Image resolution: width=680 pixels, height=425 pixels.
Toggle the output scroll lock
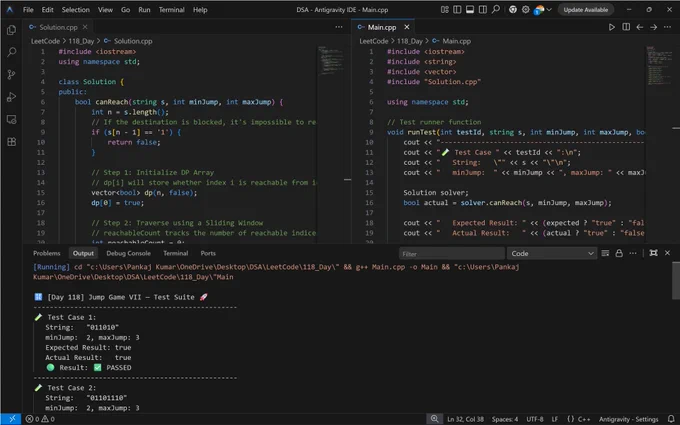tap(619, 253)
